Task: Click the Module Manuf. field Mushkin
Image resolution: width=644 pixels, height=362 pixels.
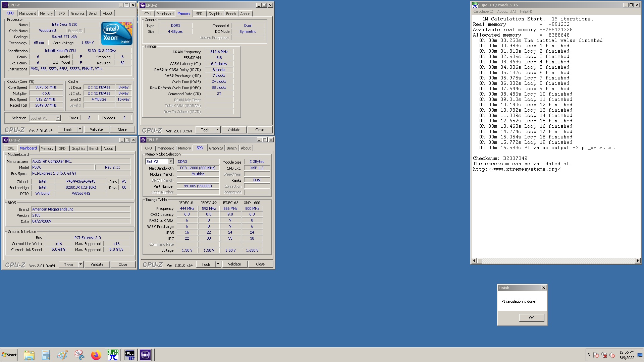Action: tap(198, 174)
